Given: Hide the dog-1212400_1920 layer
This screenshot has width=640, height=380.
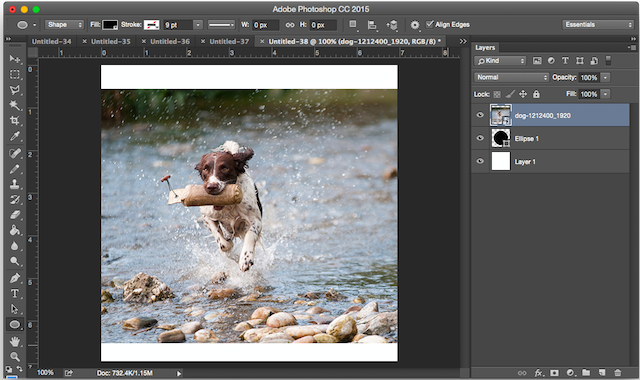Looking at the screenshot, I should pyautogui.click(x=480, y=115).
